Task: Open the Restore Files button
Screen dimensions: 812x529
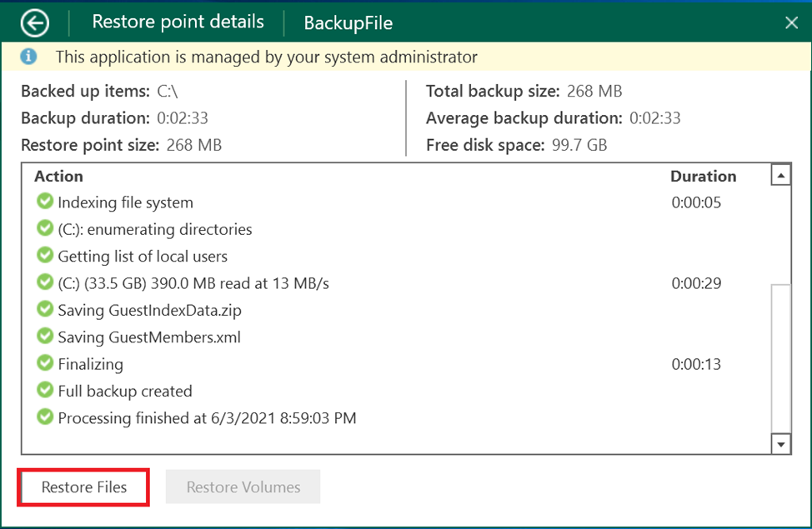Action: [84, 487]
